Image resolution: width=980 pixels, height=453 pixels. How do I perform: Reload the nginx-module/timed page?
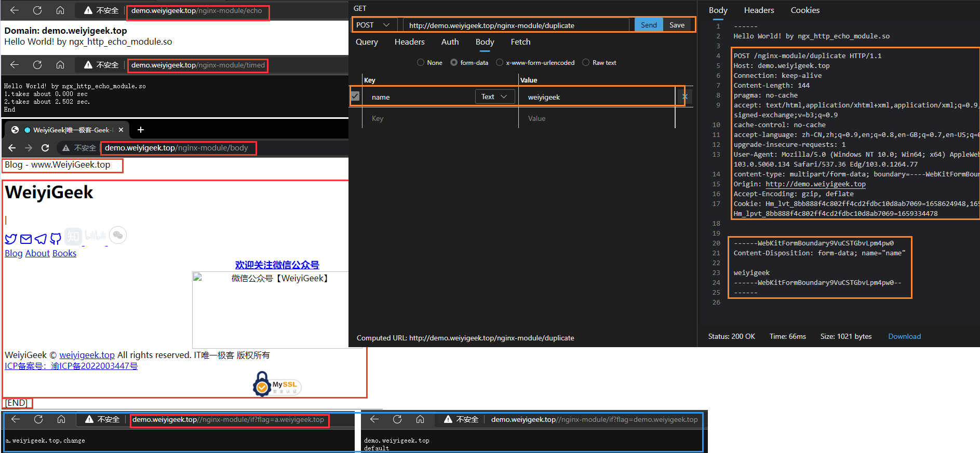[x=37, y=64]
